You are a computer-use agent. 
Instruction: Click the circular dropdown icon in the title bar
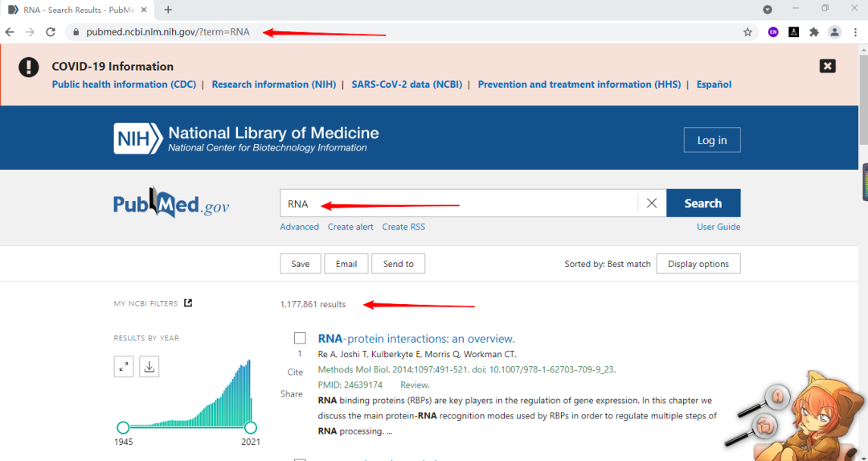point(768,10)
